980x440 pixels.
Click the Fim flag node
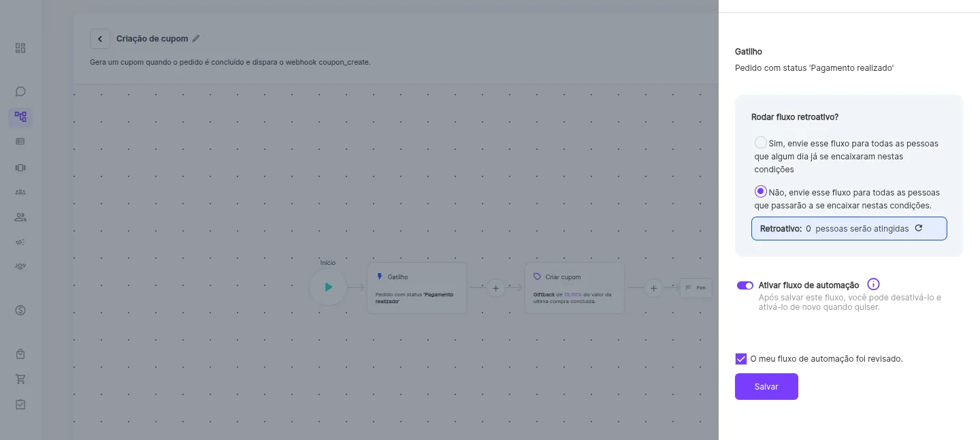tap(696, 288)
